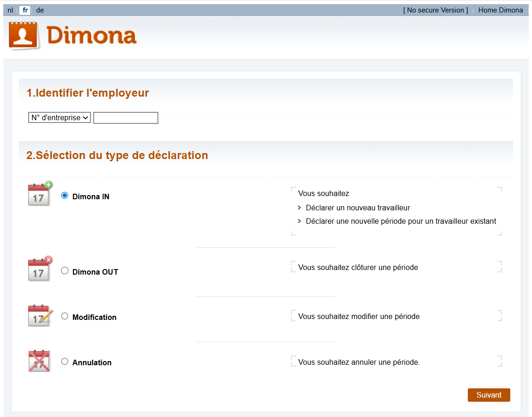Select the Dimona OUT radio button
The height and width of the screenshot is (417, 532).
pos(65,270)
